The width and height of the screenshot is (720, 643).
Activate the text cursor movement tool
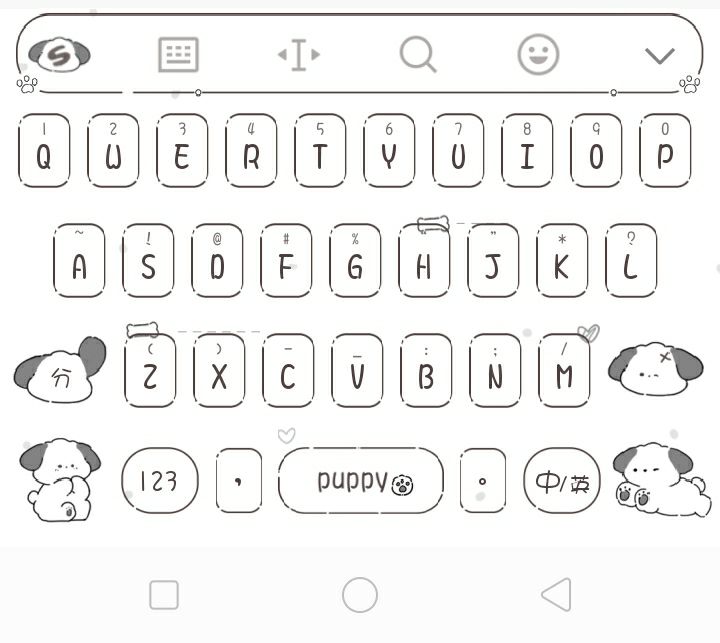299,55
